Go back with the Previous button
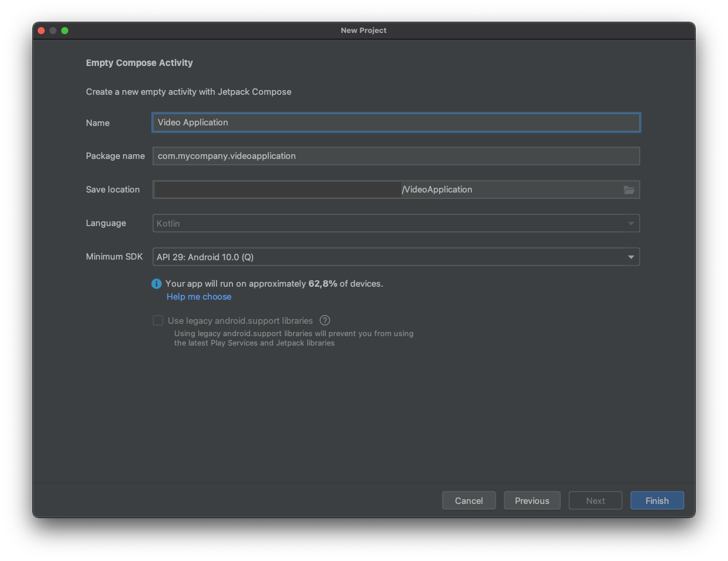 pyautogui.click(x=532, y=500)
